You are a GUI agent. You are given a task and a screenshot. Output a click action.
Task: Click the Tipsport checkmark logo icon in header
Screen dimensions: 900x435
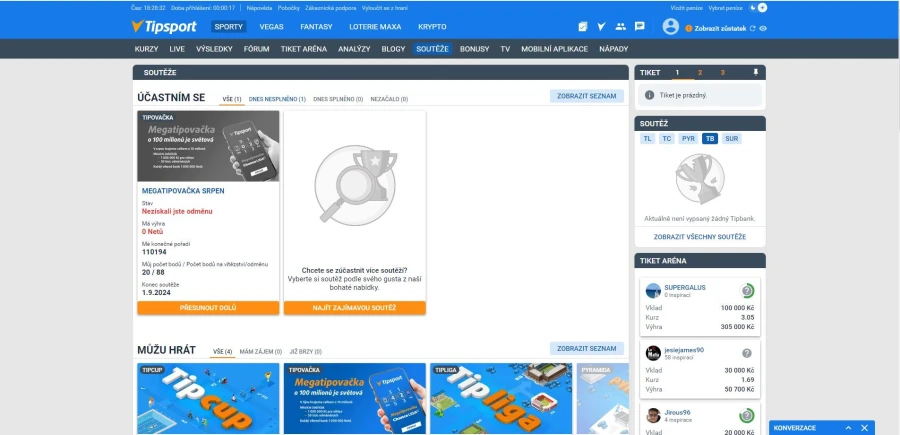(x=601, y=26)
